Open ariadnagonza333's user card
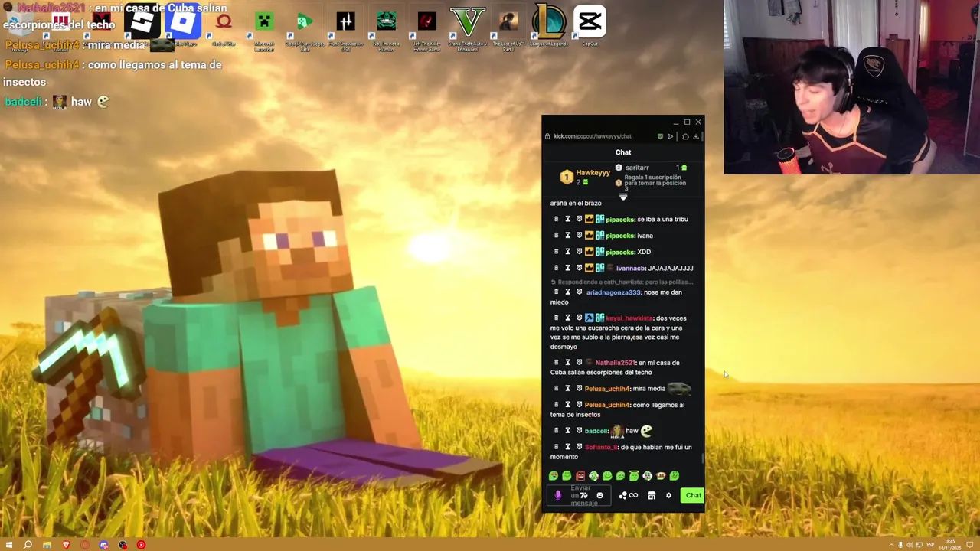Viewport: 980px width, 551px height. tap(612, 292)
